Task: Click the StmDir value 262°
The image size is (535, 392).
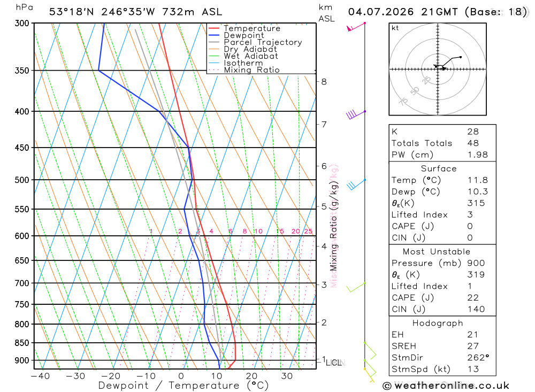Action: coord(478,358)
